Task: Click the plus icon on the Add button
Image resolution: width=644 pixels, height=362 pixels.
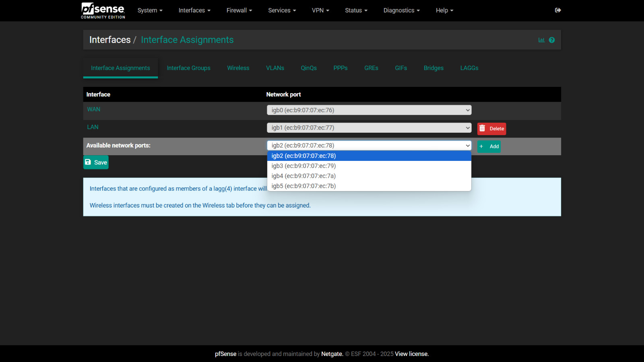Action: [481, 146]
